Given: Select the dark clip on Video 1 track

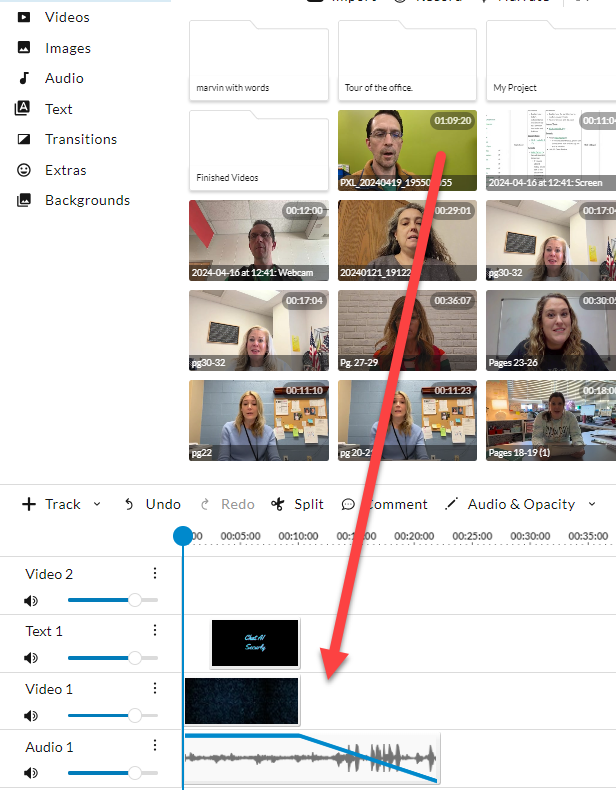Looking at the screenshot, I should pos(242,701).
